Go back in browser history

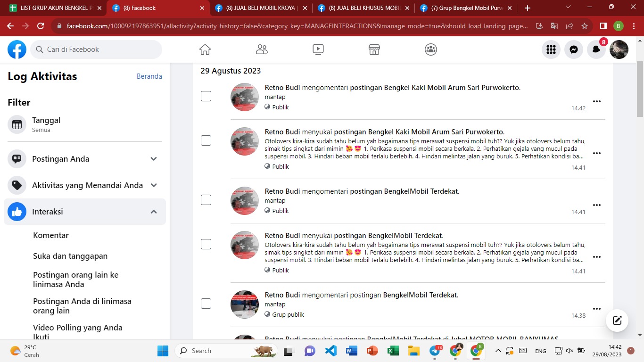10,26
